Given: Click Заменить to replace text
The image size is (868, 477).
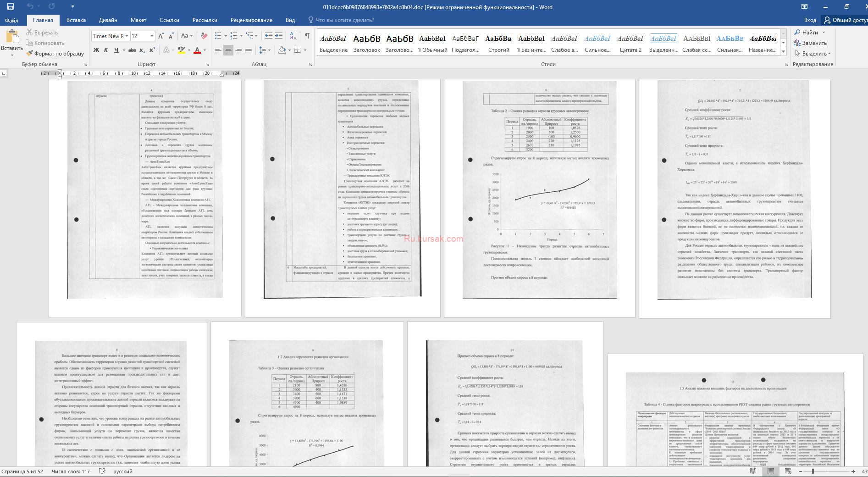Looking at the screenshot, I should click(x=811, y=43).
